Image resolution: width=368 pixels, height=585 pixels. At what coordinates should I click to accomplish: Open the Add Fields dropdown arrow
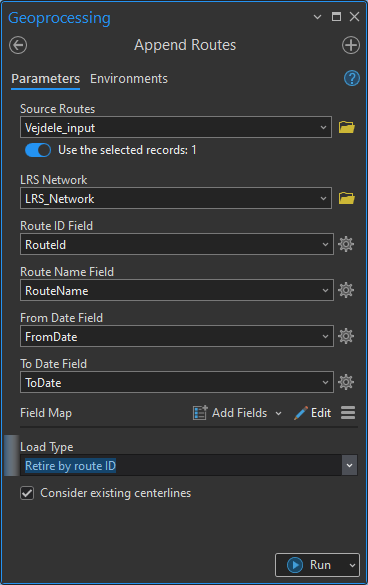point(278,413)
